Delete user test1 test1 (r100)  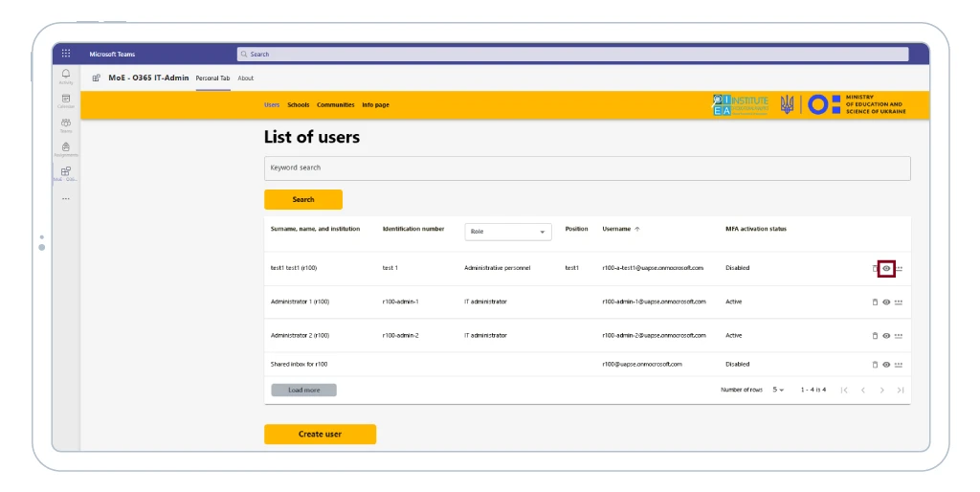pos(875,268)
